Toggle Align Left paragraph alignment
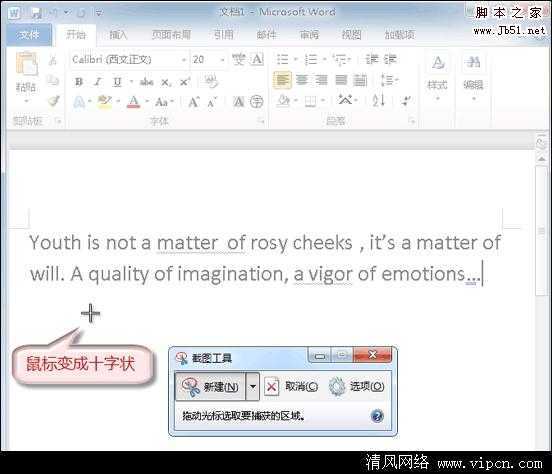 click(x=282, y=80)
